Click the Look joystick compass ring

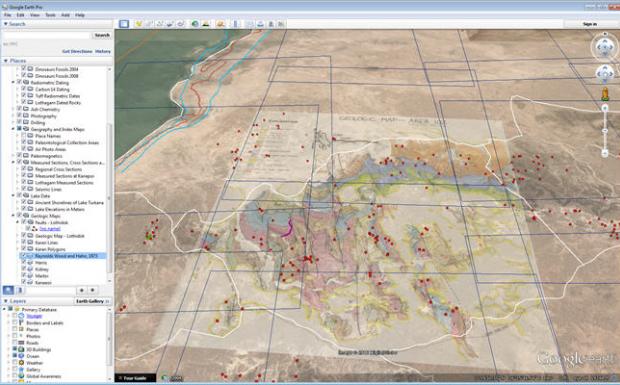pyautogui.click(x=605, y=47)
